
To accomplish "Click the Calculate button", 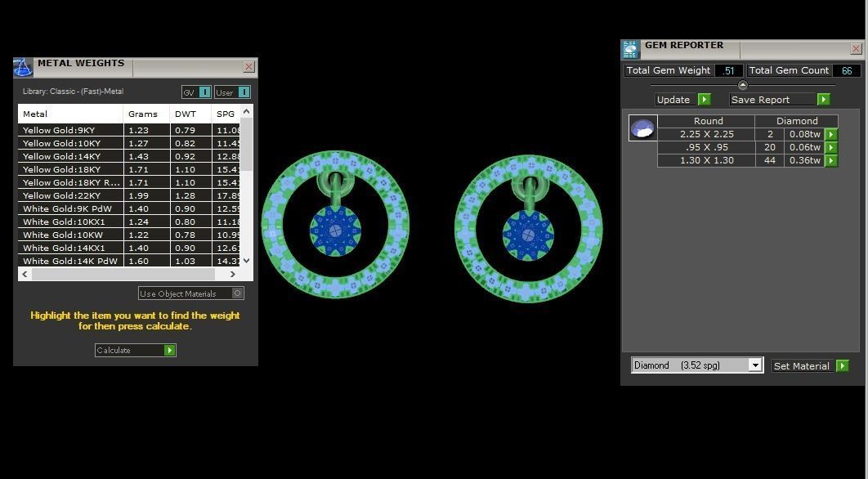I will click(136, 350).
